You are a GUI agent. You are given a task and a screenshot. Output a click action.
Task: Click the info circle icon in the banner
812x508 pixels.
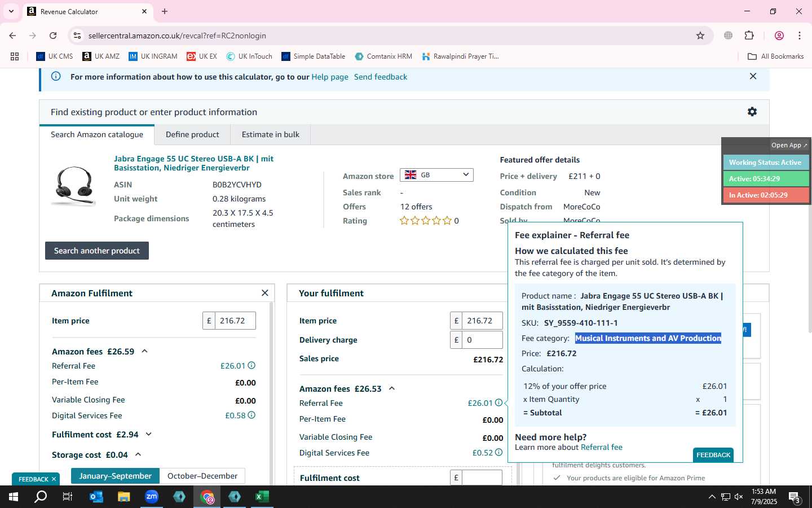56,76
